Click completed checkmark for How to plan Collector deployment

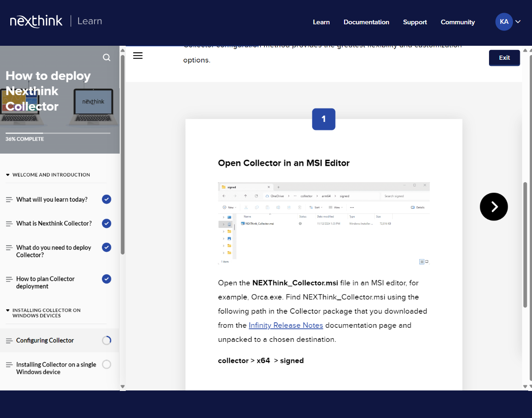pyautogui.click(x=107, y=279)
